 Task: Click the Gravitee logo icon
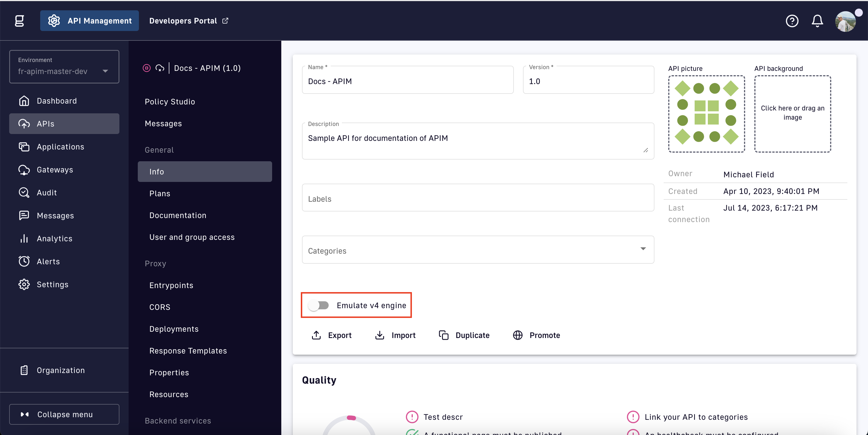[x=20, y=21]
